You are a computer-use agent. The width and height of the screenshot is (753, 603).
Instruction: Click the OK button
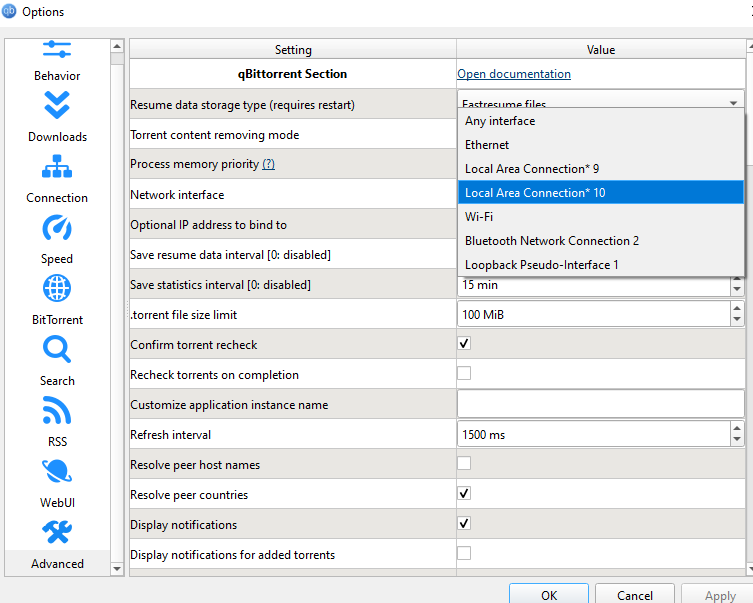pos(549,594)
